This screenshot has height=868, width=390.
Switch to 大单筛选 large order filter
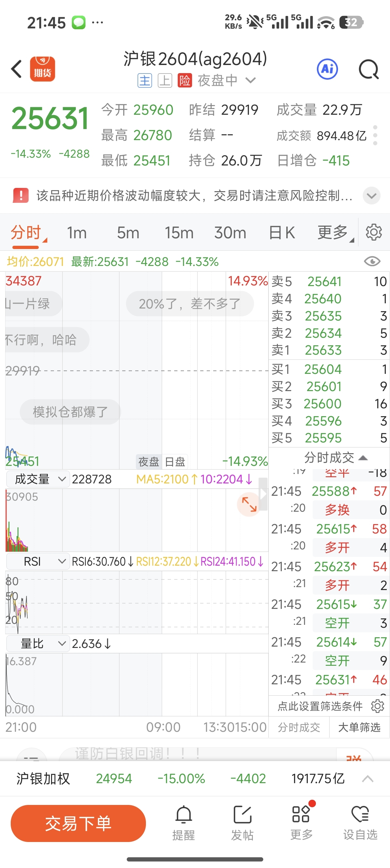(x=359, y=728)
